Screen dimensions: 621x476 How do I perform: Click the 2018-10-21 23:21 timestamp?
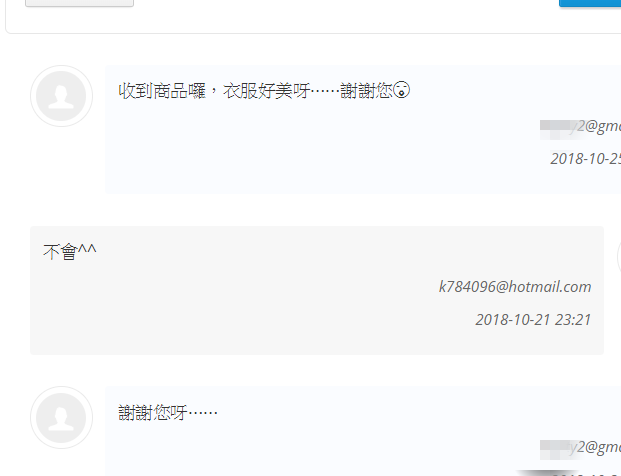pos(533,320)
